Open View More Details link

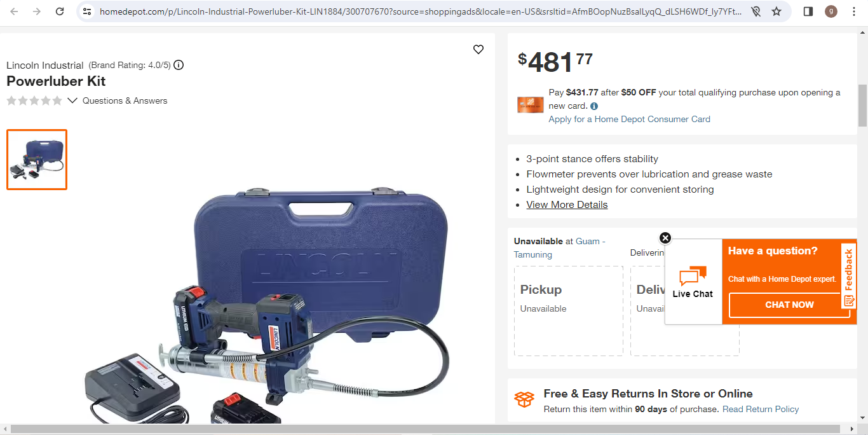click(x=567, y=205)
